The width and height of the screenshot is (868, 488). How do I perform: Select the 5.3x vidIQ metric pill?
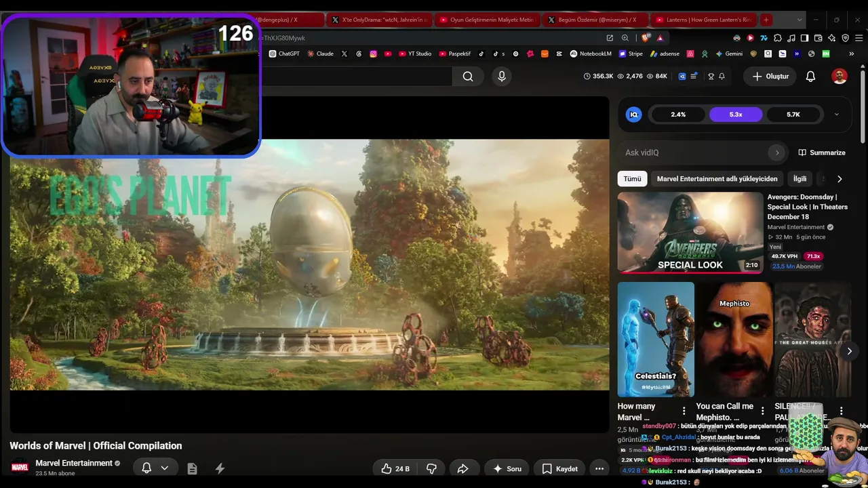click(x=736, y=115)
